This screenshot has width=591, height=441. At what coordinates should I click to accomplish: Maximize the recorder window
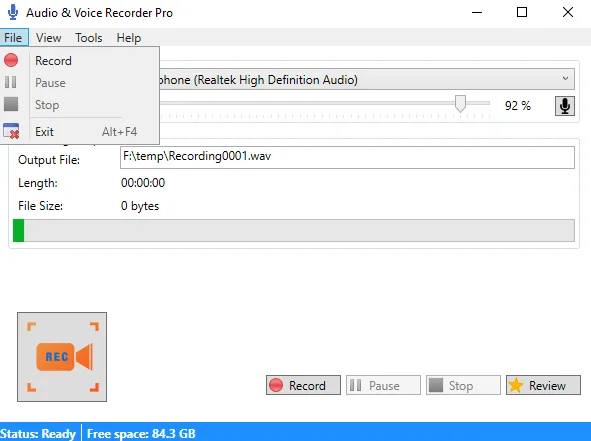click(x=522, y=12)
